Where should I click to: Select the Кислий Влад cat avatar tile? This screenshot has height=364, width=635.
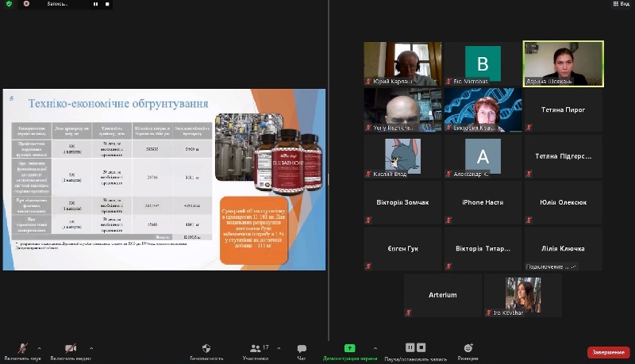(x=402, y=156)
